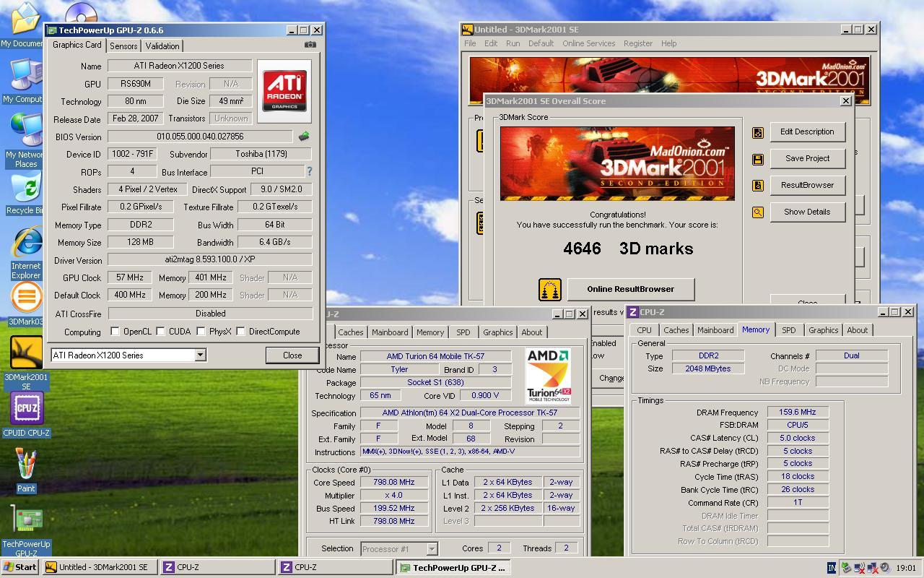Switch to the GPU-Z Validation tab
The width and height of the screenshot is (924, 578).
[x=162, y=46]
